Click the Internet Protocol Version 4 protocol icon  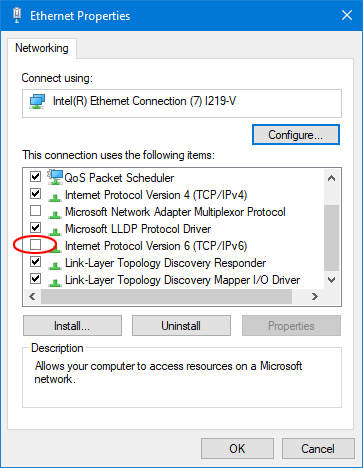(55, 198)
